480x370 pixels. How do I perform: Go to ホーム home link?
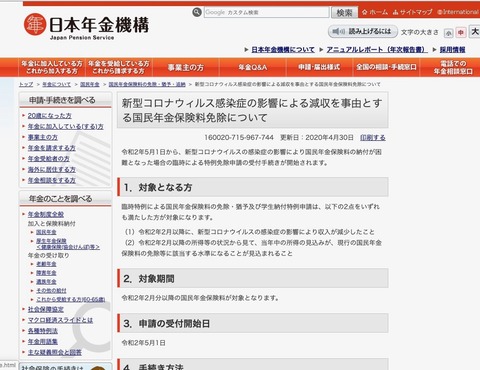(x=375, y=12)
